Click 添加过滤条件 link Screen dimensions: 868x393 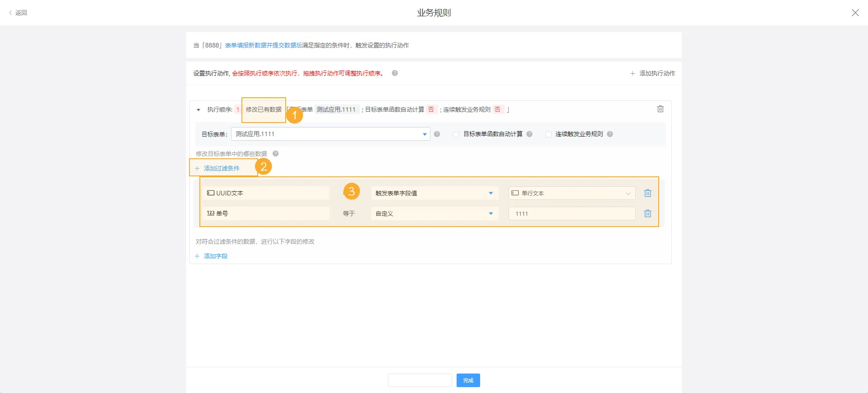[x=221, y=168]
